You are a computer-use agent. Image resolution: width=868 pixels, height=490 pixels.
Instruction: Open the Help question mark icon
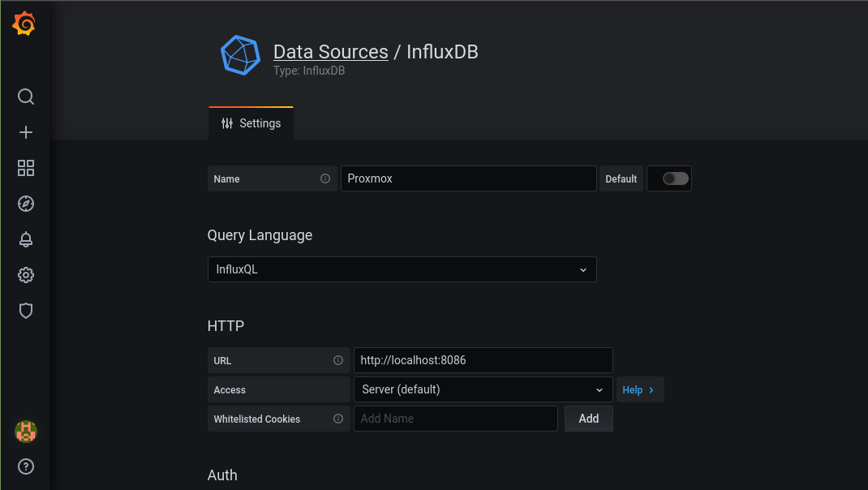[x=25, y=466]
